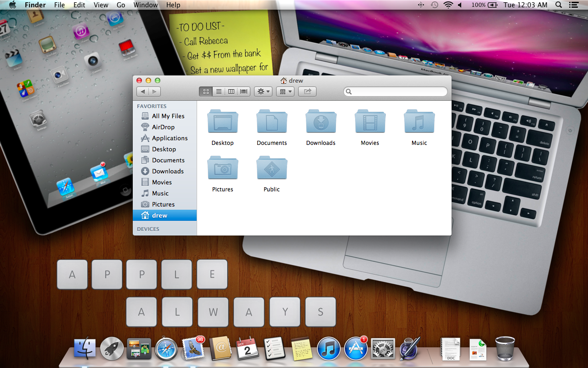Click the Tue 12:03 AM clock

point(526,5)
